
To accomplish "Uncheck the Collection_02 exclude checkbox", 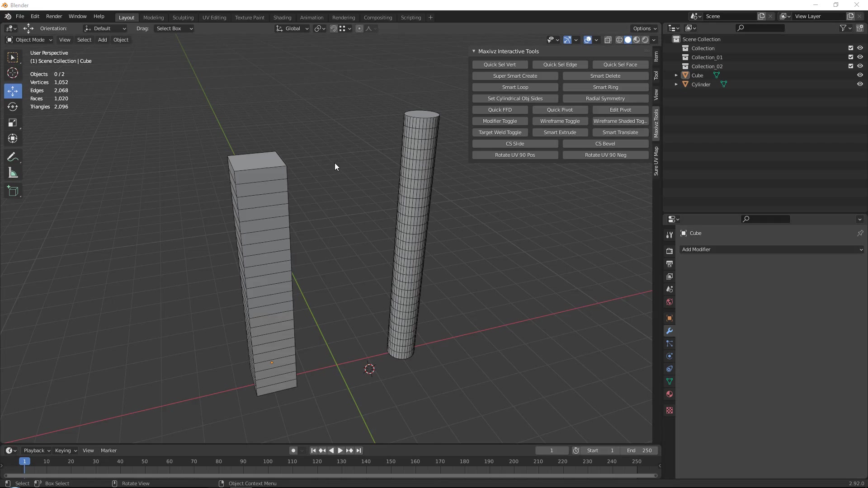I will 851,66.
